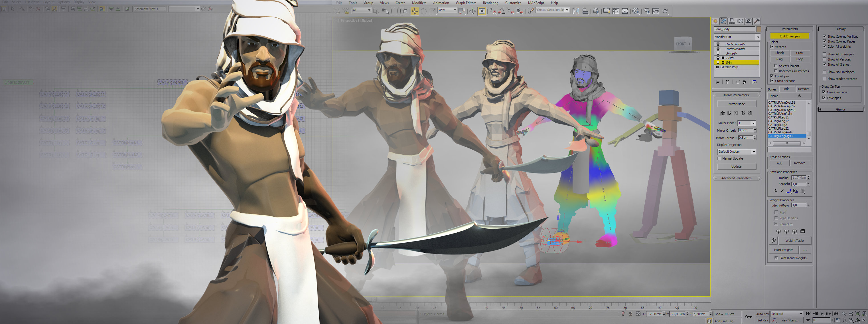Click the Sara_Body object color swatch
The image size is (868, 324).
coord(759,29)
